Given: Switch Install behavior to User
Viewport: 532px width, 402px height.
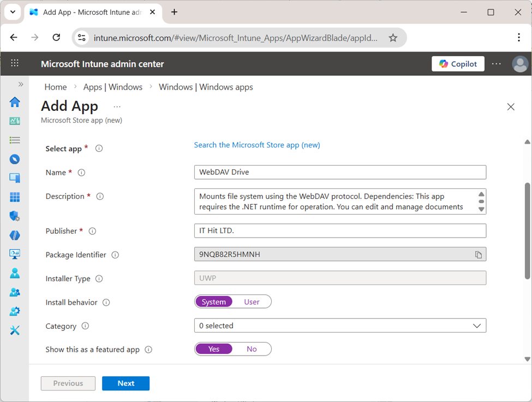Looking at the screenshot, I should point(252,301).
